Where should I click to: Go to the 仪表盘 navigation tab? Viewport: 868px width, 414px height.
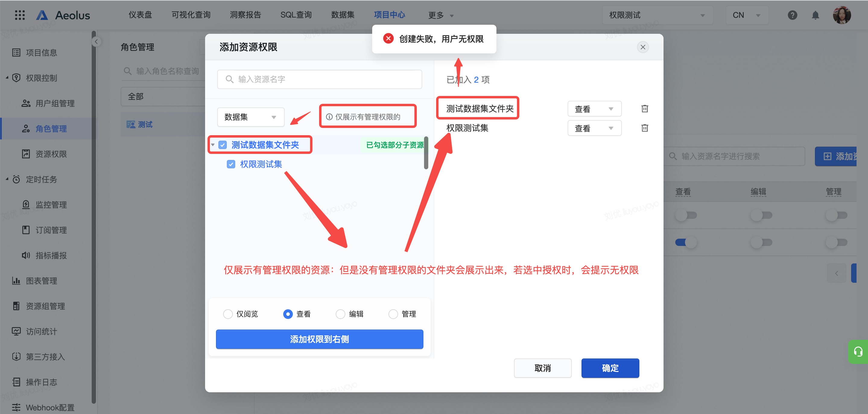click(x=140, y=15)
